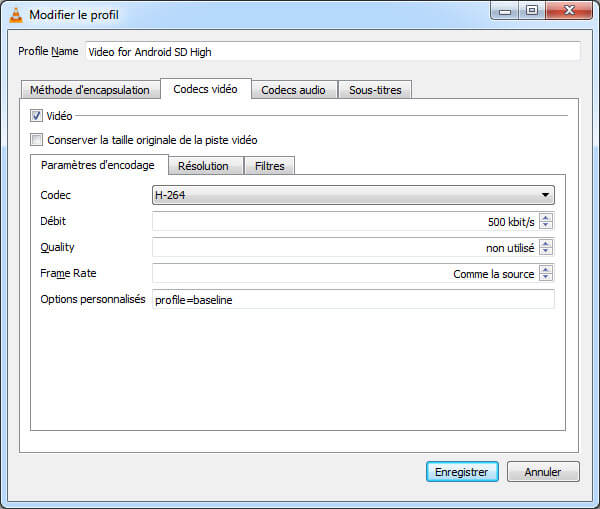Enable Conserver la taille originale checkbox
Screen dimensions: 600x509
(x=37, y=140)
